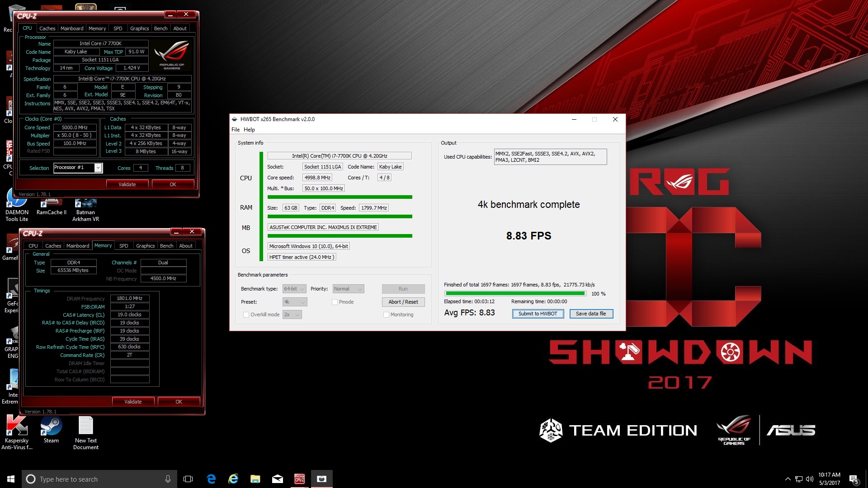This screenshot has height=488, width=868.
Task: Open the Windows Start menu
Action: click(x=11, y=479)
